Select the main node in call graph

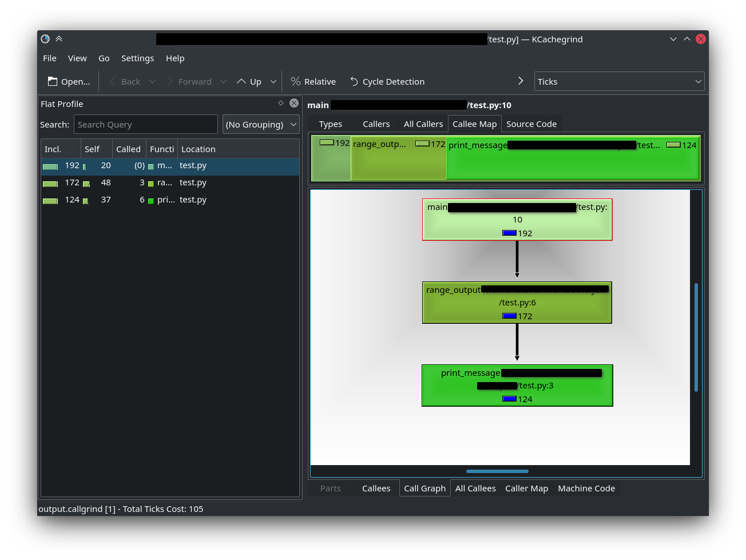coord(517,220)
